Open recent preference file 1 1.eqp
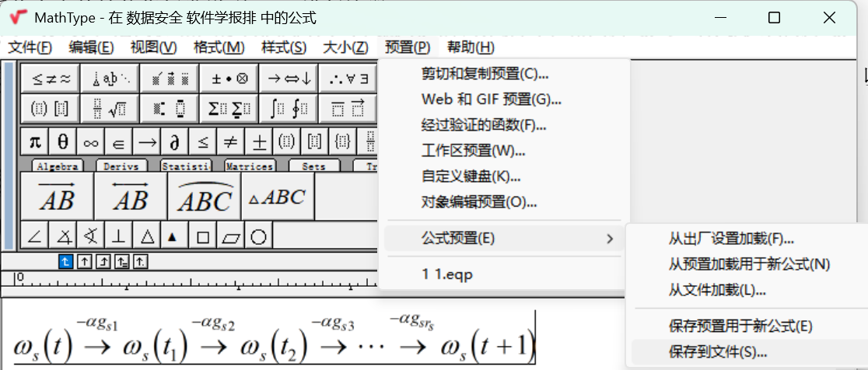The height and width of the screenshot is (370, 868). pos(504,274)
